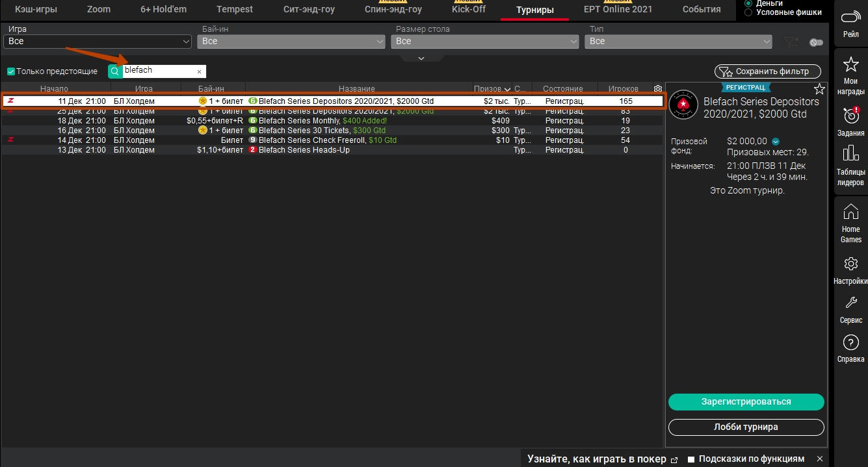Screen dimensions: 868x467
Task: Select Blefach Series Monthly, $400 Added! row
Action: pyautogui.click(x=332, y=121)
